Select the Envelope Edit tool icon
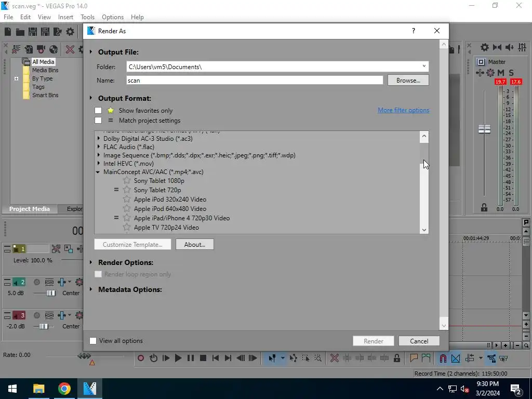532x399 pixels. pyautogui.click(x=294, y=358)
